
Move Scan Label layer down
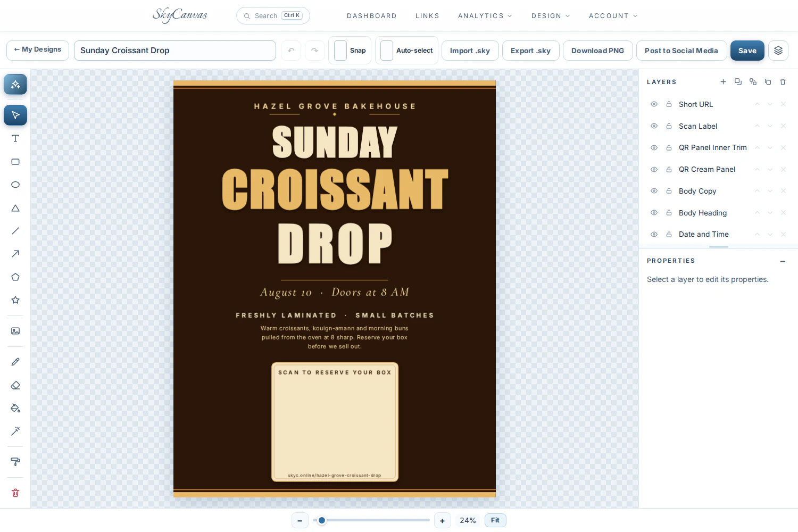[770, 126]
